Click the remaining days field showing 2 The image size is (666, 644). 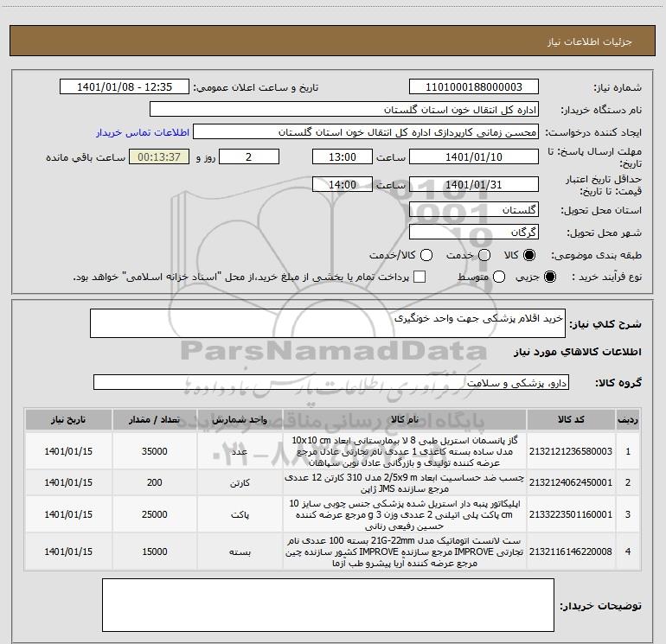pyautogui.click(x=249, y=156)
